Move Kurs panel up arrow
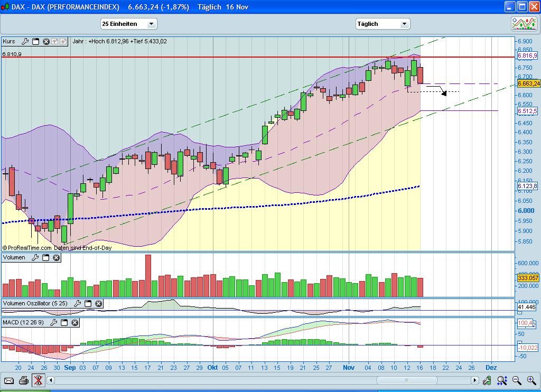 (55, 41)
